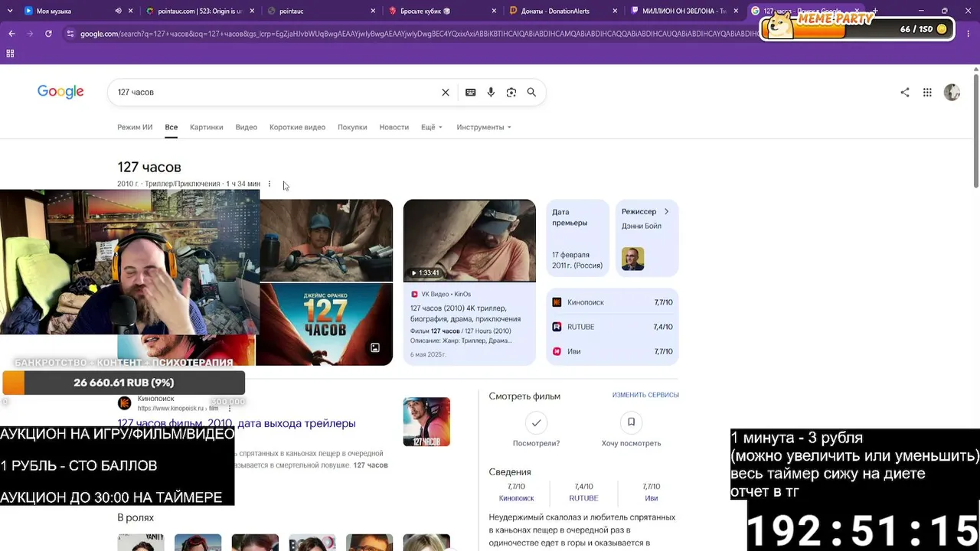Close the Бросьте кубик tab

click(x=494, y=11)
